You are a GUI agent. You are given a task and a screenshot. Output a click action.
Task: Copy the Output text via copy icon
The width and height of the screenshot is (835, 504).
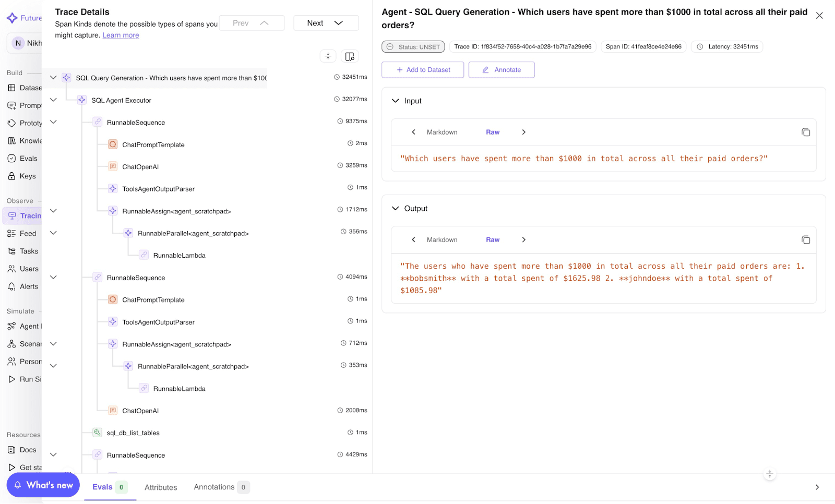coord(806,239)
